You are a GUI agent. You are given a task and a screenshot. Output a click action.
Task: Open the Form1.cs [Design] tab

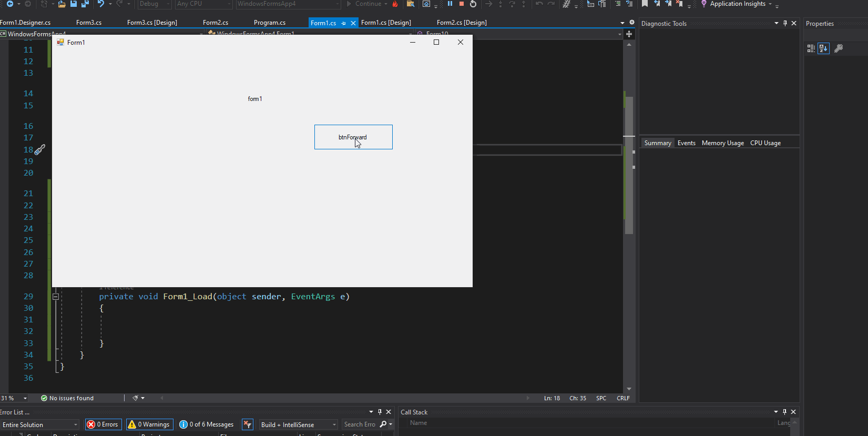coord(386,23)
